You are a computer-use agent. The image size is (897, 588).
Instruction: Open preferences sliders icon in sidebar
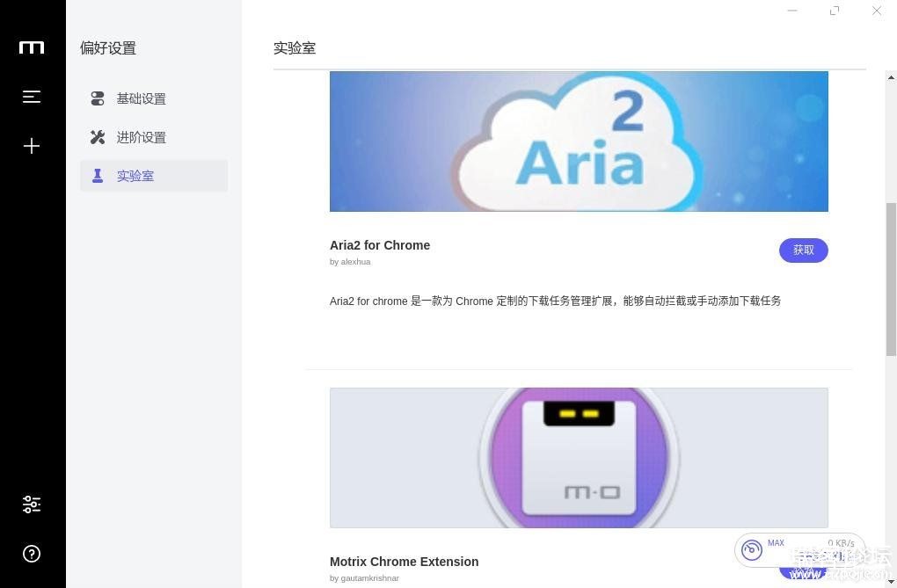pos(32,505)
